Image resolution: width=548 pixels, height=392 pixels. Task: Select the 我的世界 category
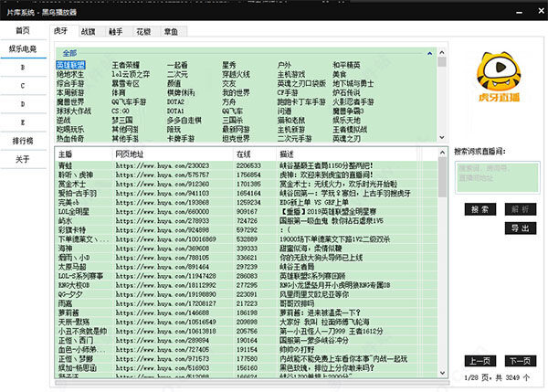click(x=237, y=92)
